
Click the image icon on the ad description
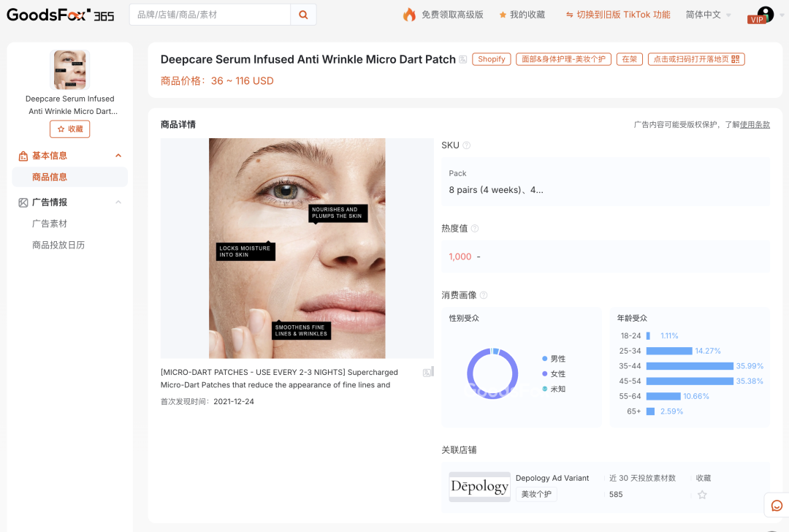[x=426, y=373]
